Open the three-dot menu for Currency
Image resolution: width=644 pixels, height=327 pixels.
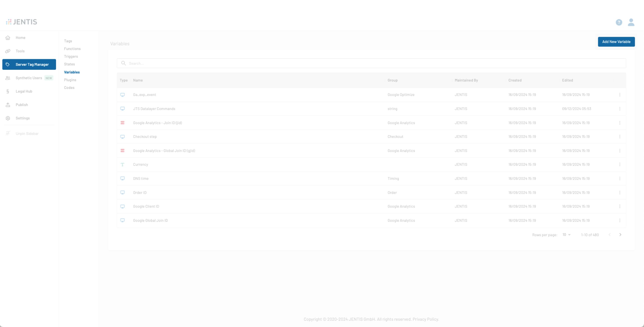pyautogui.click(x=620, y=164)
